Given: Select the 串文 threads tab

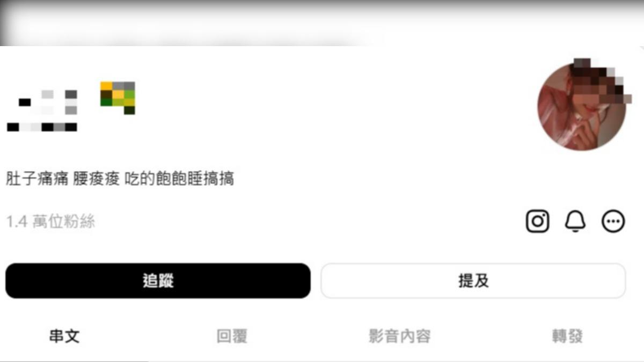Looking at the screenshot, I should coord(64,337).
